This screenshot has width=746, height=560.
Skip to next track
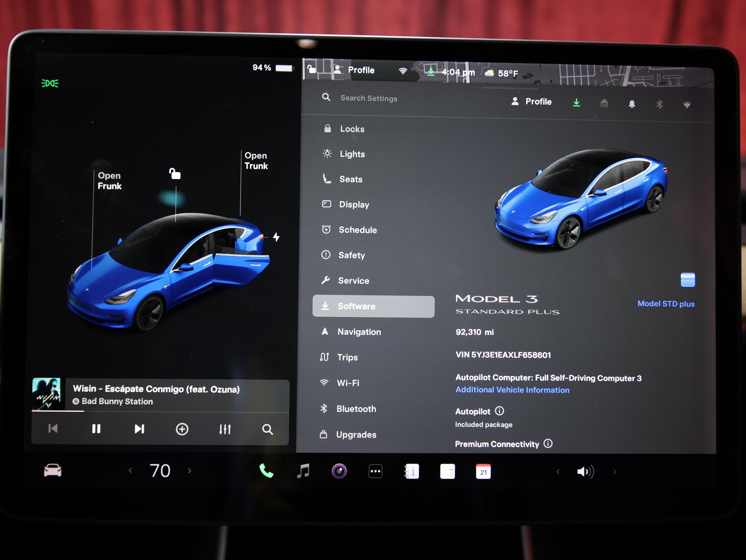pyautogui.click(x=139, y=429)
